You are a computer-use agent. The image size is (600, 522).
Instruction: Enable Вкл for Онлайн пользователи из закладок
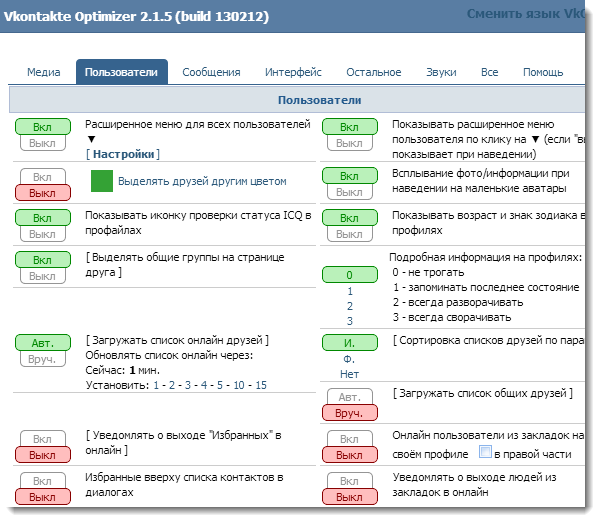click(x=350, y=439)
